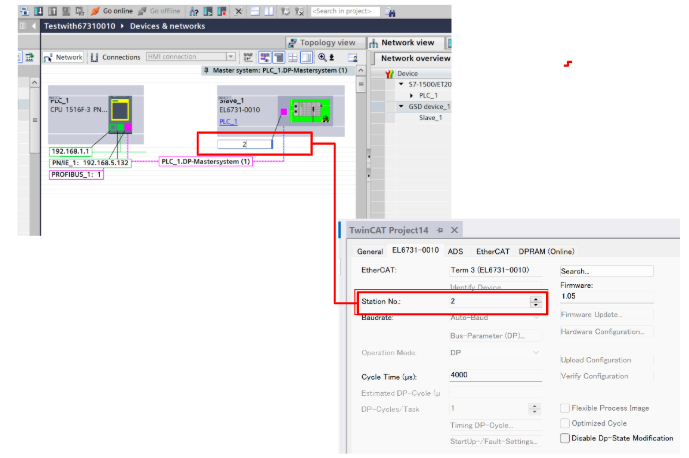689x458 pixels.
Task: Open the Network overview tab
Action: click(x=415, y=58)
